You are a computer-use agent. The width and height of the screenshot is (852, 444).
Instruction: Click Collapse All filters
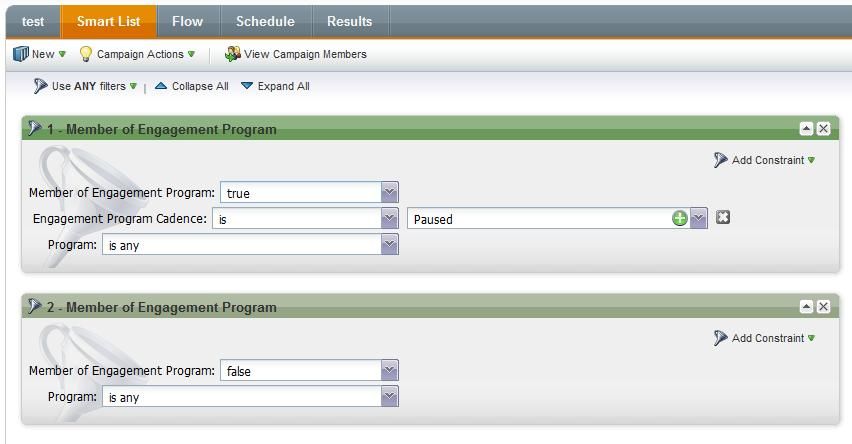tap(191, 86)
